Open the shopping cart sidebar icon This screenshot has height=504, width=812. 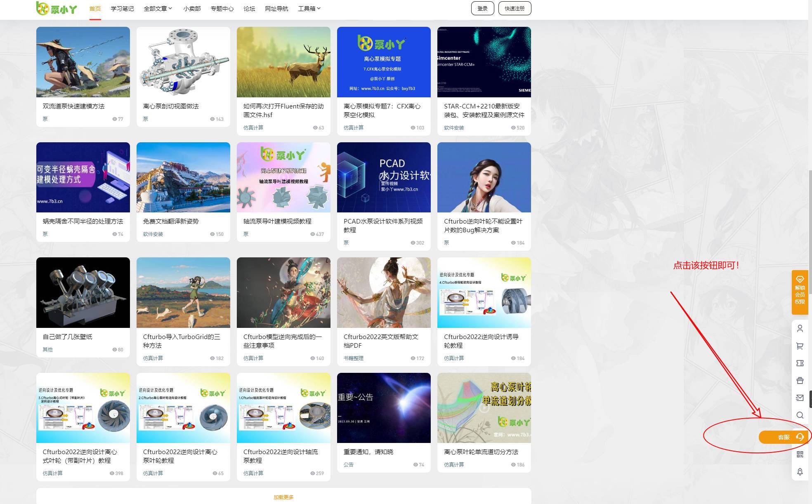coord(800,346)
